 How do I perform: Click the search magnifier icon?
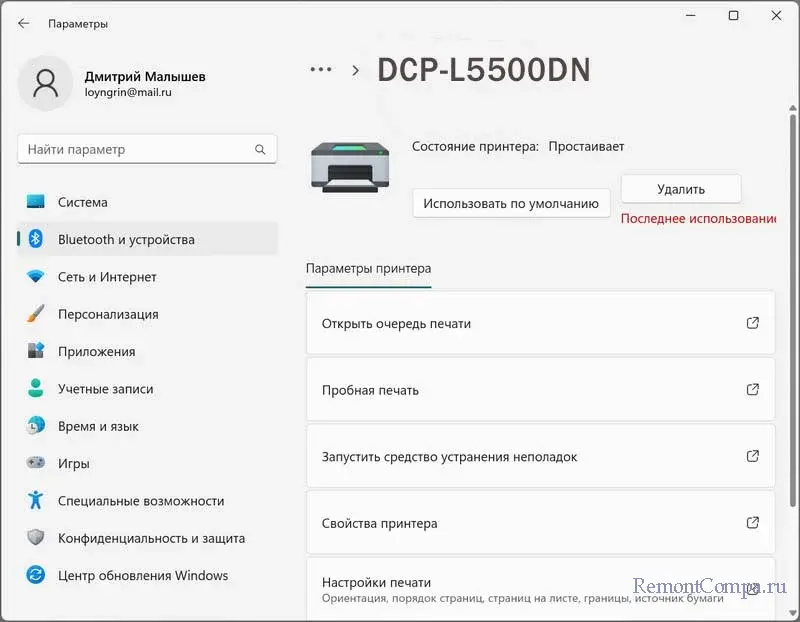pos(260,150)
